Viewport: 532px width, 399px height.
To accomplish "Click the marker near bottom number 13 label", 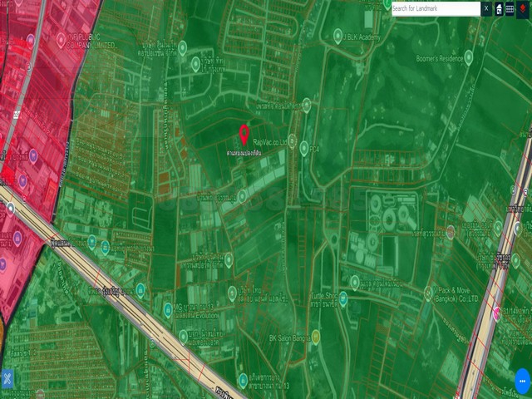I will [243, 379].
